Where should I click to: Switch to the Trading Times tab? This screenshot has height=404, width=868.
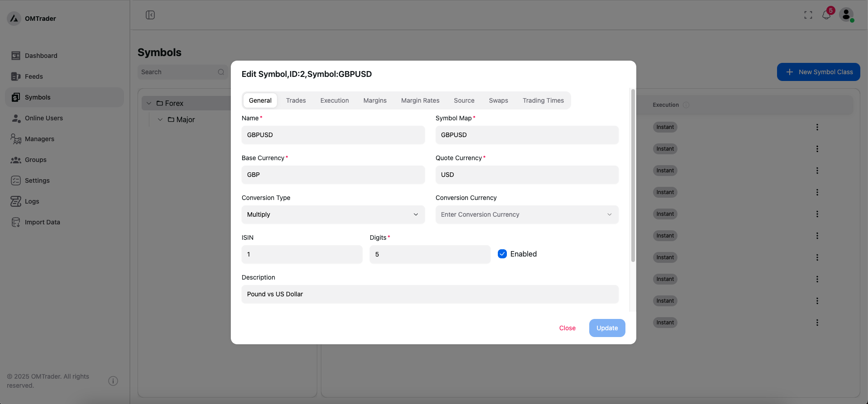click(x=543, y=100)
